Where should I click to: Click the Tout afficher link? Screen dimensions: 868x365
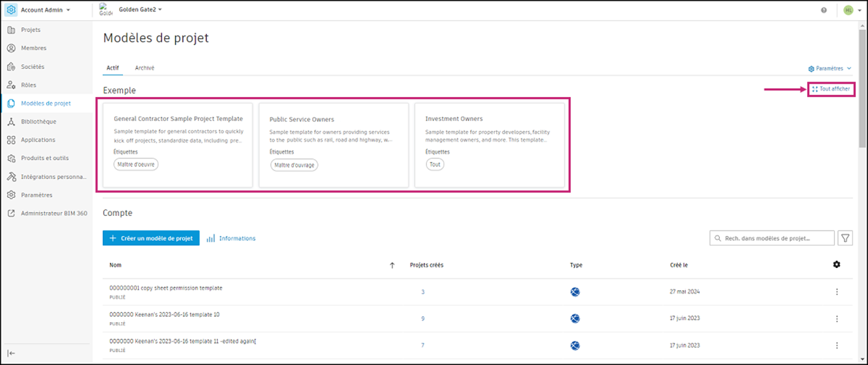point(831,89)
